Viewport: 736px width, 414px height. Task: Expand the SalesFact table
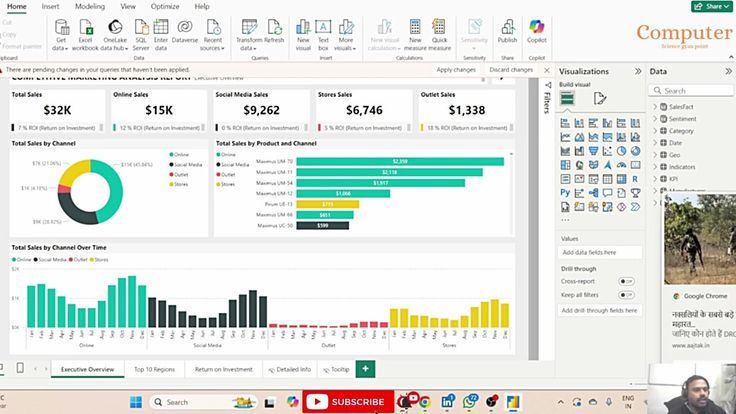tap(655, 106)
